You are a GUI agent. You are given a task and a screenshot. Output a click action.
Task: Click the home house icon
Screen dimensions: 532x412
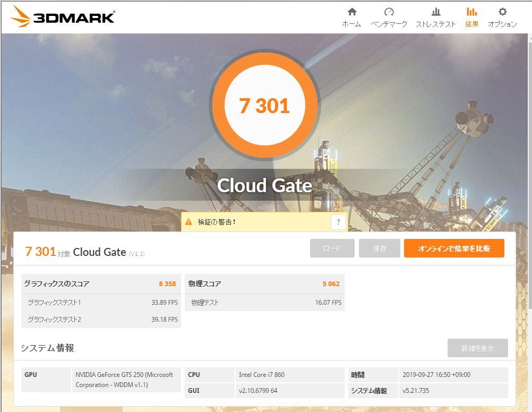(352, 12)
